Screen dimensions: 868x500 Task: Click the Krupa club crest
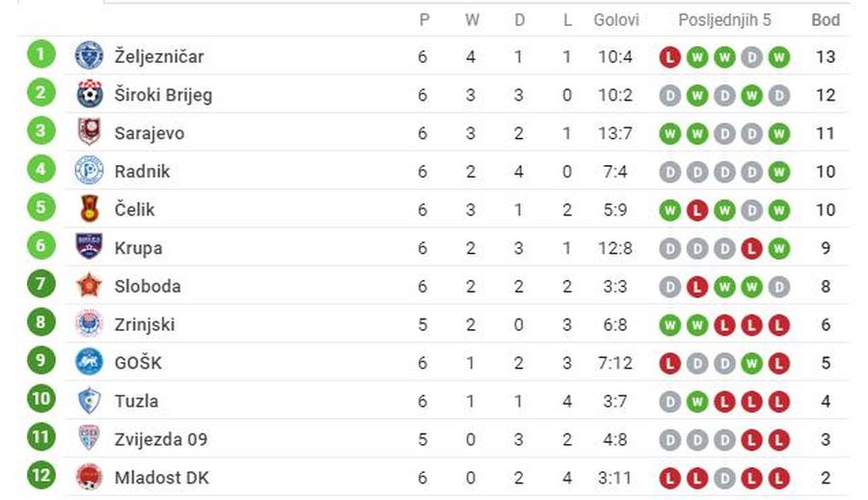(x=90, y=247)
